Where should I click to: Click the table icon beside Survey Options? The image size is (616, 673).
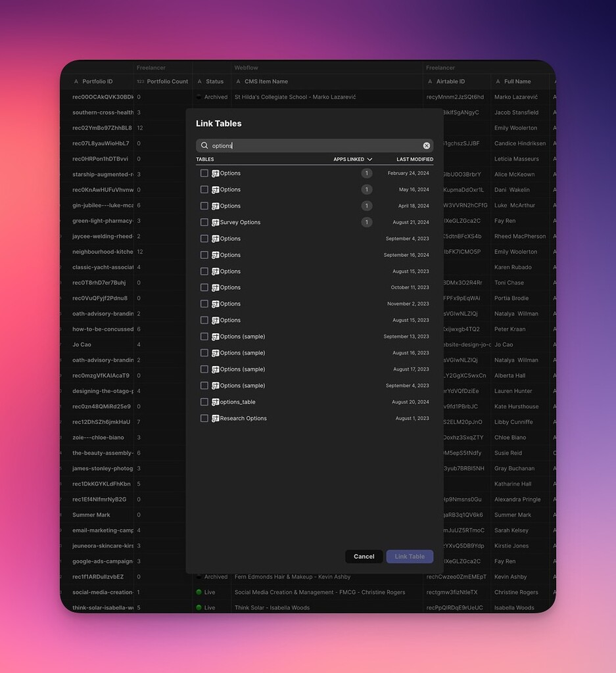coord(215,221)
